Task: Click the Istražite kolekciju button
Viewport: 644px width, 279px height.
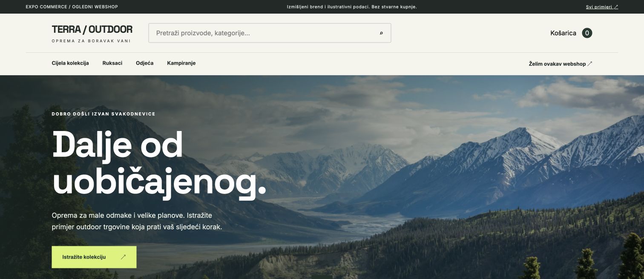Action: pos(94,257)
